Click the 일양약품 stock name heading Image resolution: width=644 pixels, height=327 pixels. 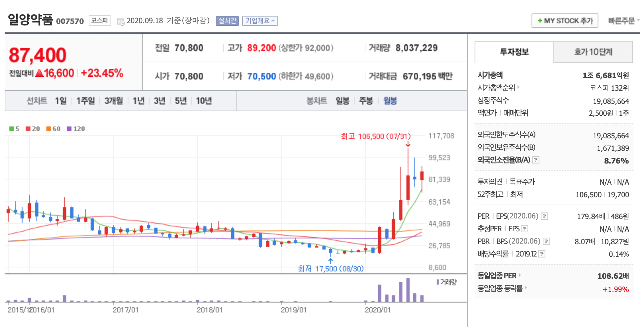tap(30, 20)
